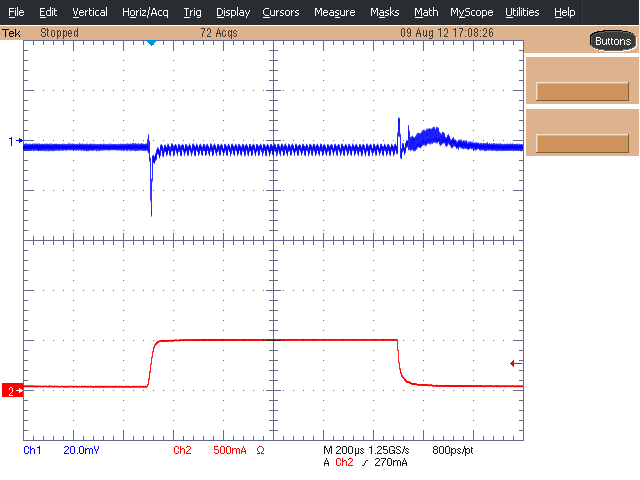Open the Utilities menu
Image resolution: width=640 pixels, height=480 pixels.
tap(522, 12)
